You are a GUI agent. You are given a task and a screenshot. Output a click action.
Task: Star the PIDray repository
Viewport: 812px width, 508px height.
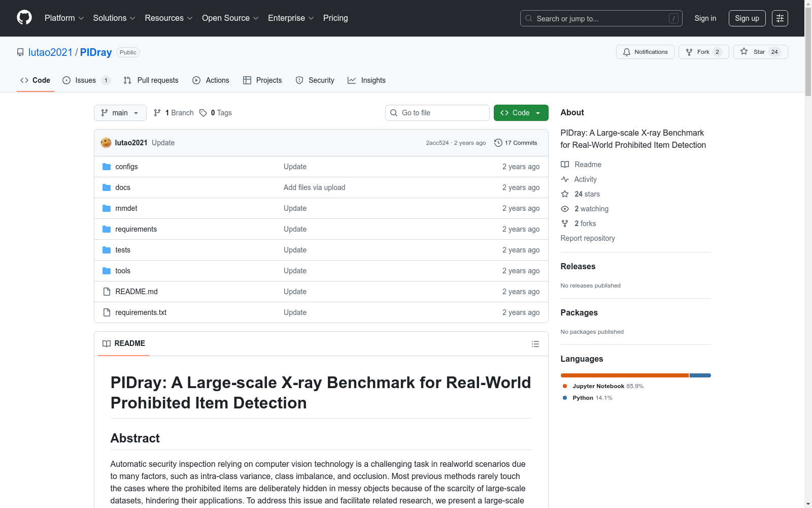coord(760,52)
